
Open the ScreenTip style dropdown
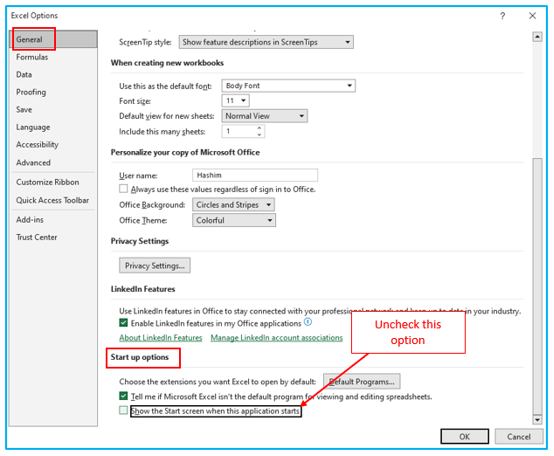click(266, 42)
